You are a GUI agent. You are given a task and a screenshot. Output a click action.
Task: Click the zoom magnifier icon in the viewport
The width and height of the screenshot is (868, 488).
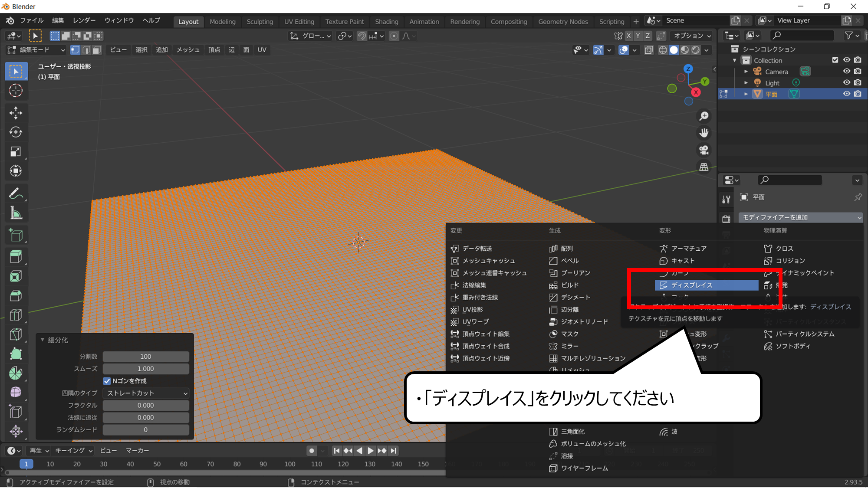[x=704, y=116]
